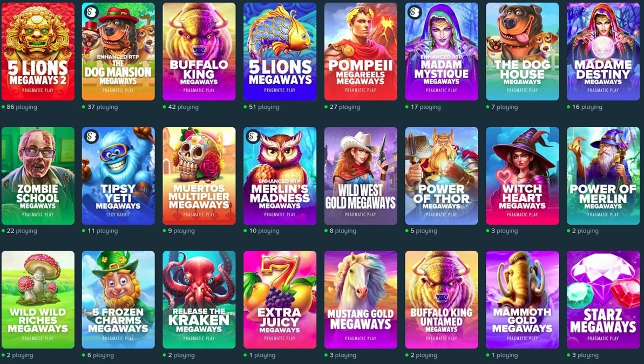
Task: Play The Dog House Megaways
Action: (523, 52)
